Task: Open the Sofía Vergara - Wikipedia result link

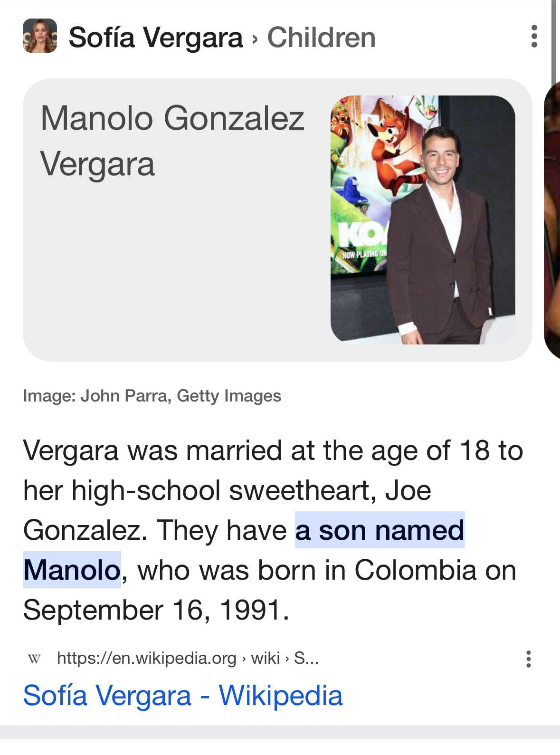Action: [x=183, y=696]
